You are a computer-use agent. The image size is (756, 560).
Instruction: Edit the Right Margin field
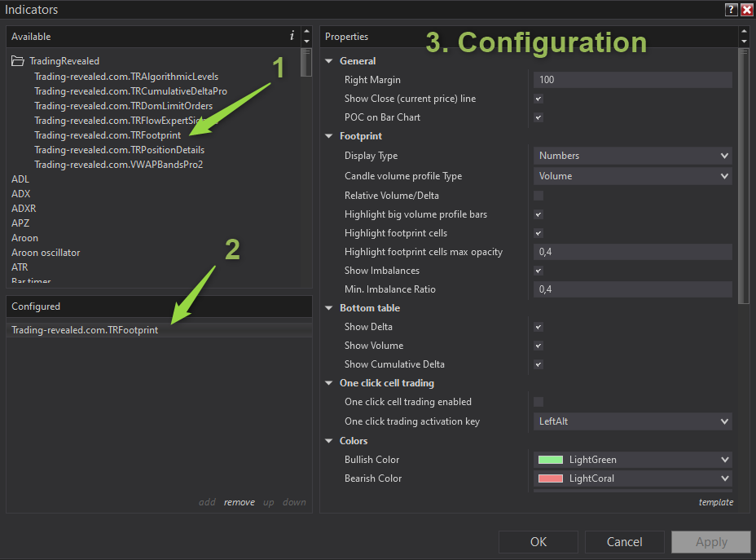click(632, 80)
